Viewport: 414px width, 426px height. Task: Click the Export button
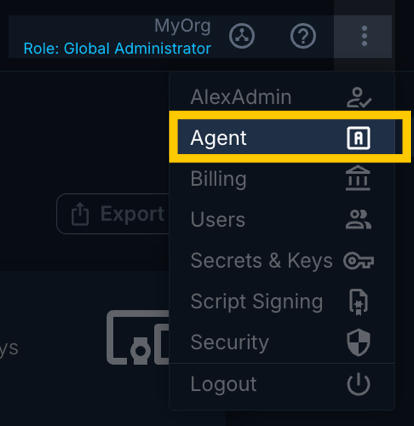113,214
